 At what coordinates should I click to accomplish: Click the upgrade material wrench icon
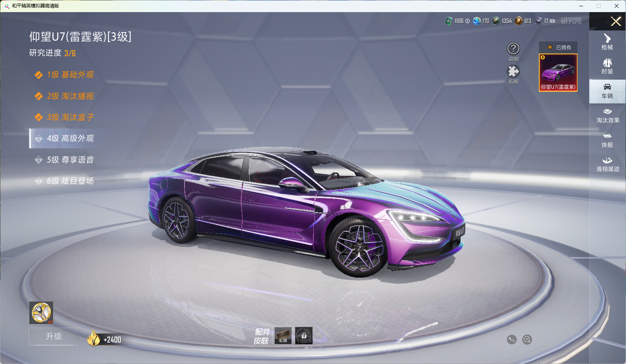pos(41,312)
